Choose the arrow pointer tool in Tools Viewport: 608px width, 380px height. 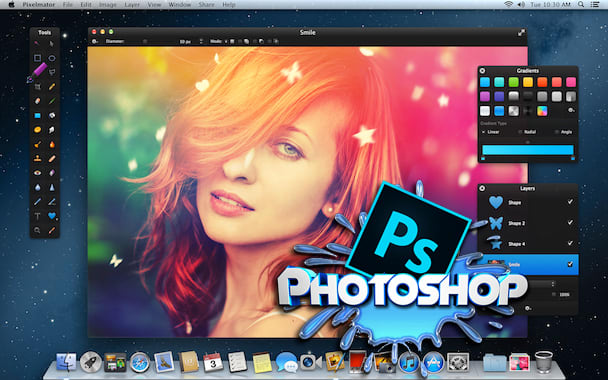tap(52, 44)
